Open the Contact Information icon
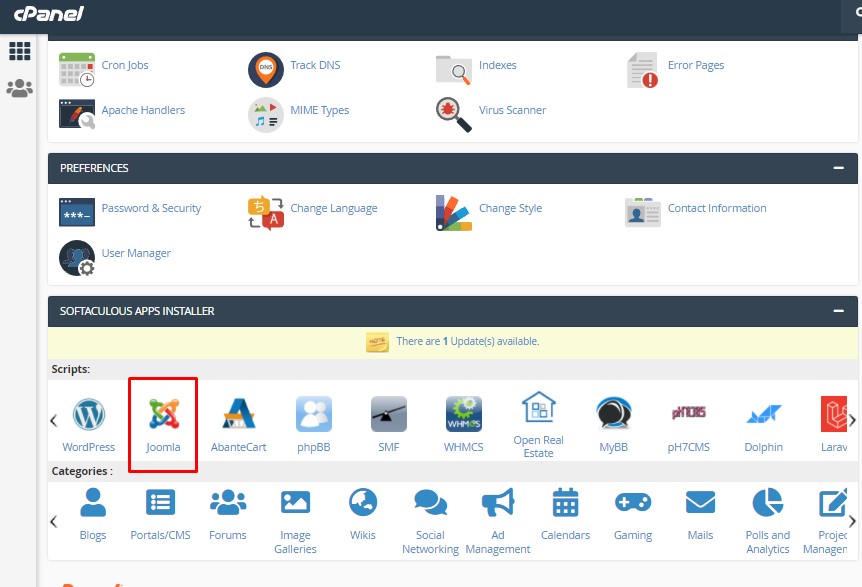 point(643,212)
